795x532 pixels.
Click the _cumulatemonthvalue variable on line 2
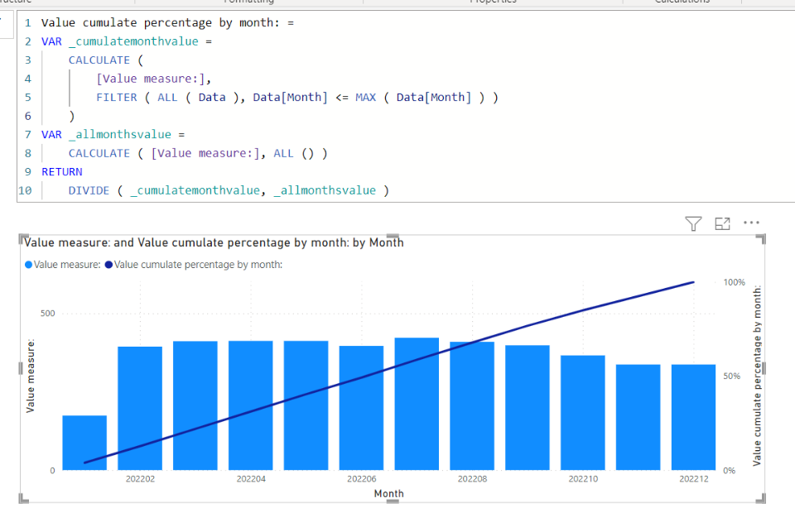[133, 41]
